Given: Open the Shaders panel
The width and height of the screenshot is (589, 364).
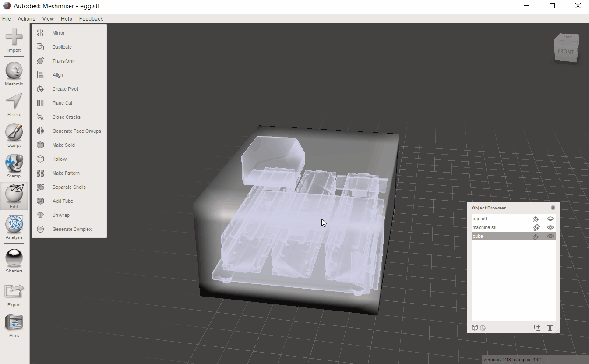Looking at the screenshot, I should [x=14, y=261].
